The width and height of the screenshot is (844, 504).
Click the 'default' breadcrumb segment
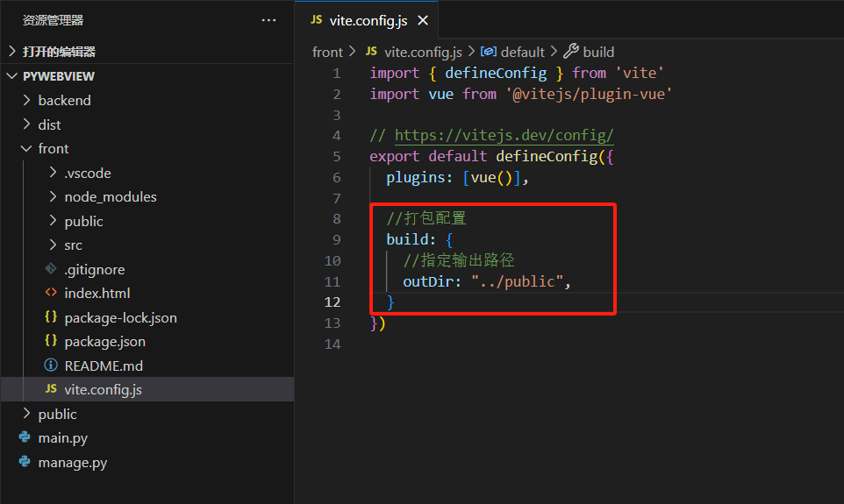(523, 53)
